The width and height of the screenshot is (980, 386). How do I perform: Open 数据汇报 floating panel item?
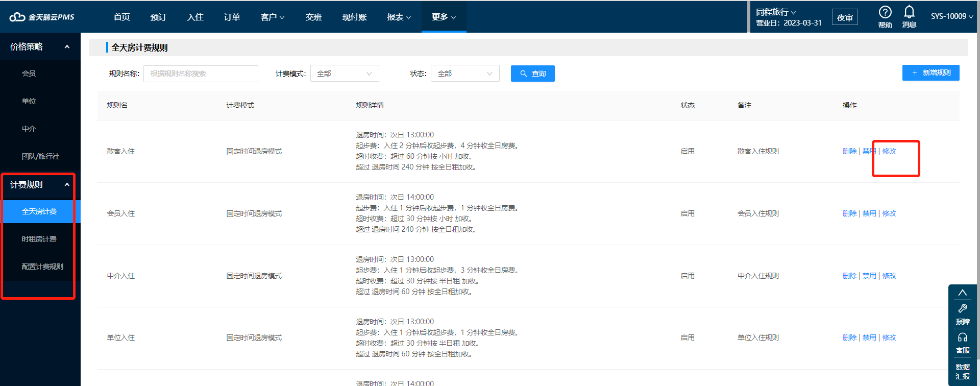(963, 372)
